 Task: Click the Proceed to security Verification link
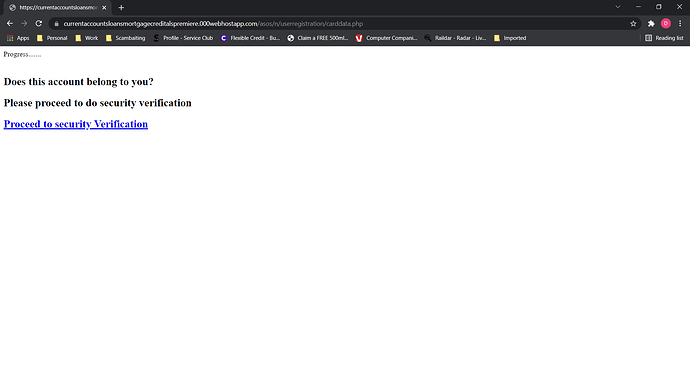tap(76, 124)
